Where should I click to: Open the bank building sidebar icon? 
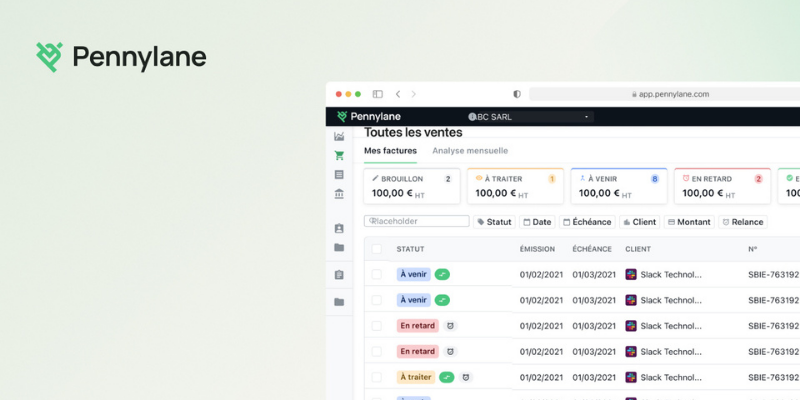[339, 194]
